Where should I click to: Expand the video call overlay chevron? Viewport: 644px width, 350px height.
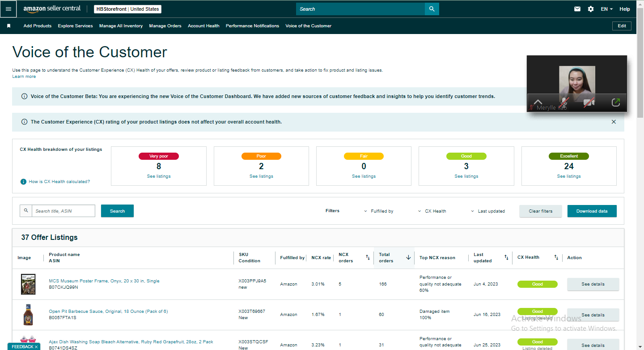tap(538, 102)
